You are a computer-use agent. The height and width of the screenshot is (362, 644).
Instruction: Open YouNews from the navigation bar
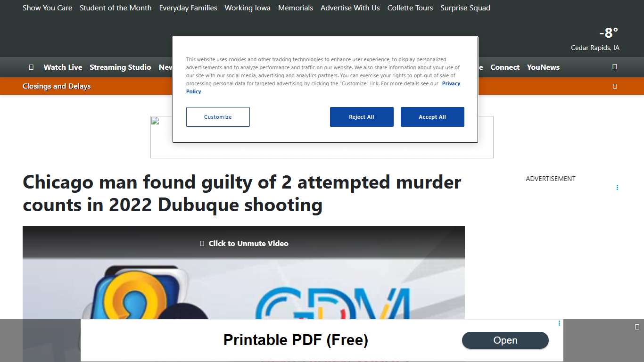click(543, 67)
